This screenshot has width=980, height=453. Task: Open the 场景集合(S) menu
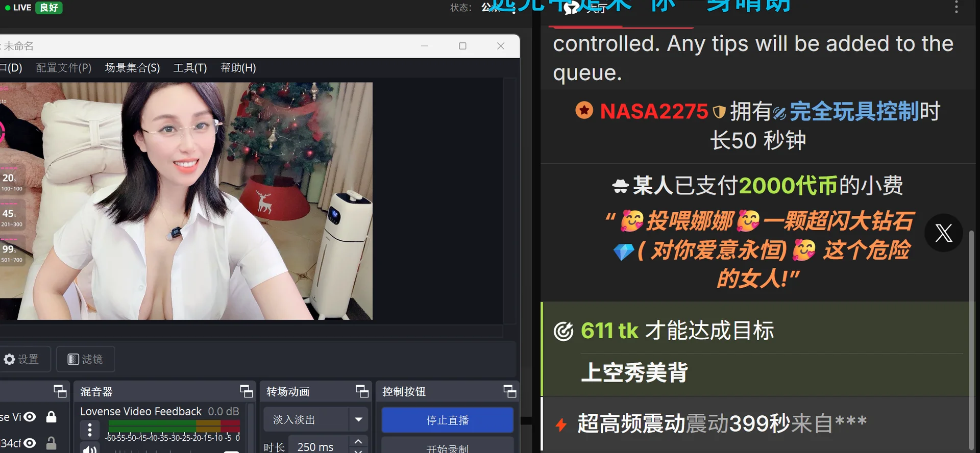(x=132, y=68)
